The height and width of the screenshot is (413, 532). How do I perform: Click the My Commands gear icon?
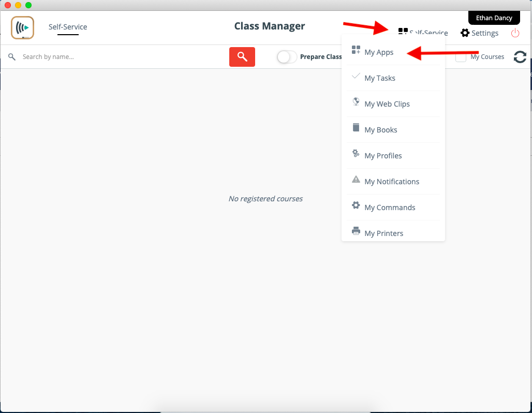coord(356,205)
